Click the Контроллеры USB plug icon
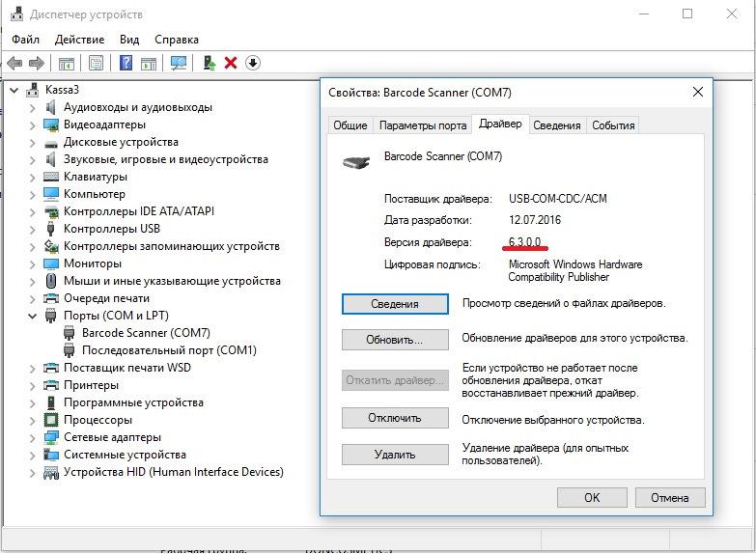756x554 pixels. pyautogui.click(x=50, y=229)
